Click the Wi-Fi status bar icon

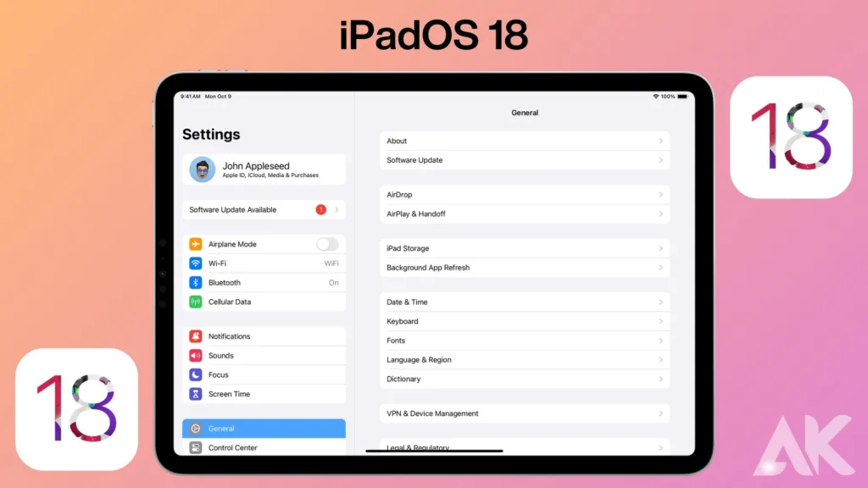click(x=655, y=97)
